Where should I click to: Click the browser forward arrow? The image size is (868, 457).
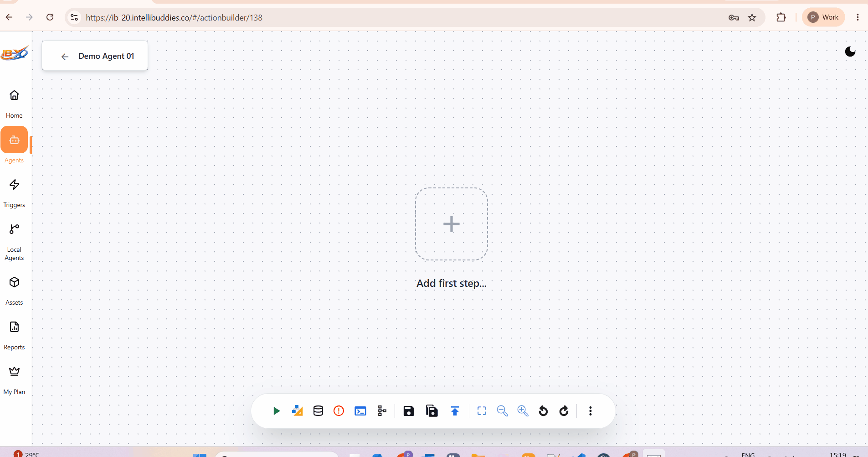pos(30,17)
